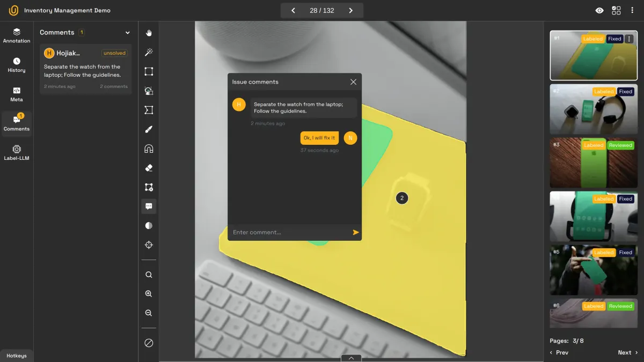Toggle visibility with the eye icon
644x362 pixels.
(599, 11)
